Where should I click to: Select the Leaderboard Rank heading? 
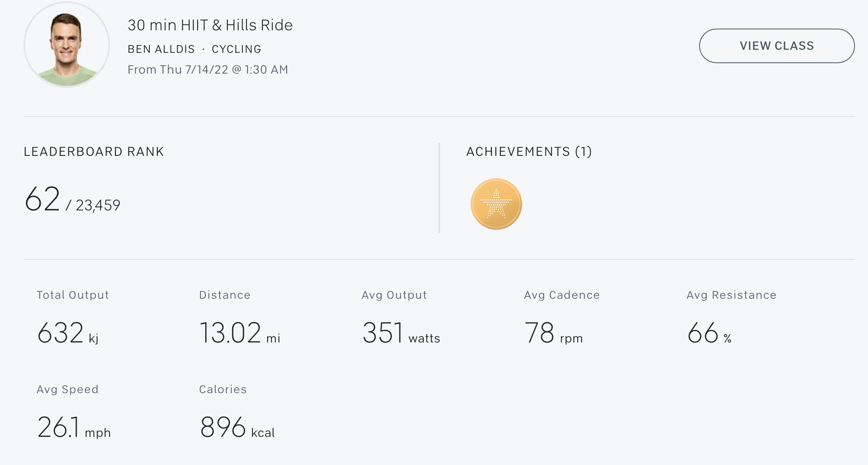tap(94, 152)
